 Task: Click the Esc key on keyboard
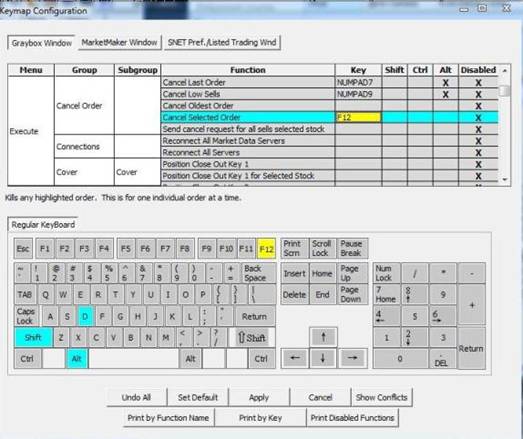tap(23, 249)
